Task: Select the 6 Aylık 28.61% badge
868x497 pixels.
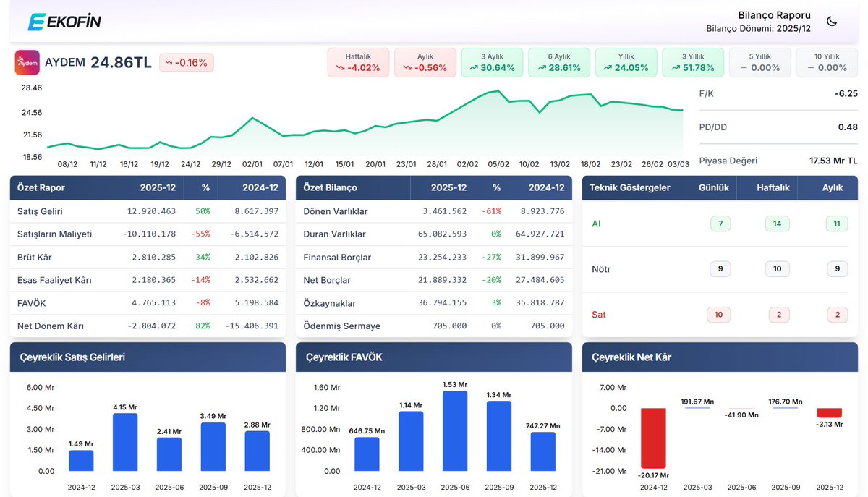Action: pos(559,62)
